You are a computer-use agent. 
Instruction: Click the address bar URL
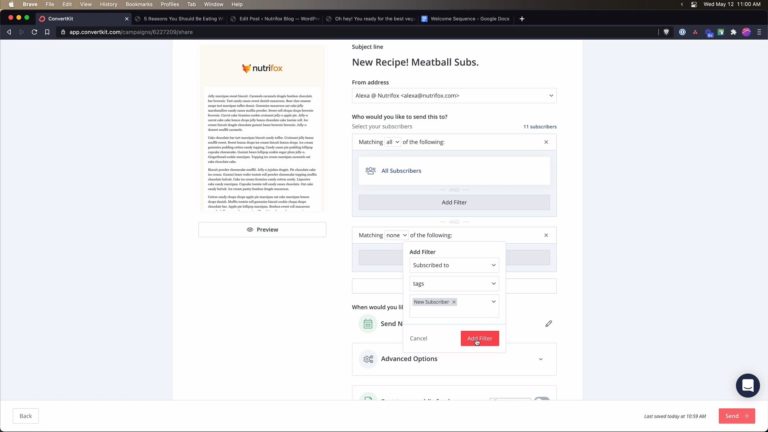click(x=131, y=32)
